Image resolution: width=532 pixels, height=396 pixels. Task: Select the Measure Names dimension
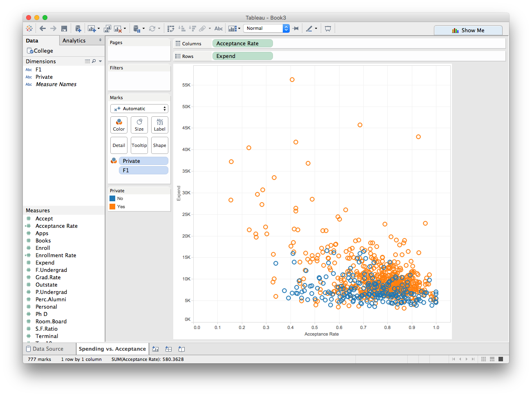click(x=56, y=84)
